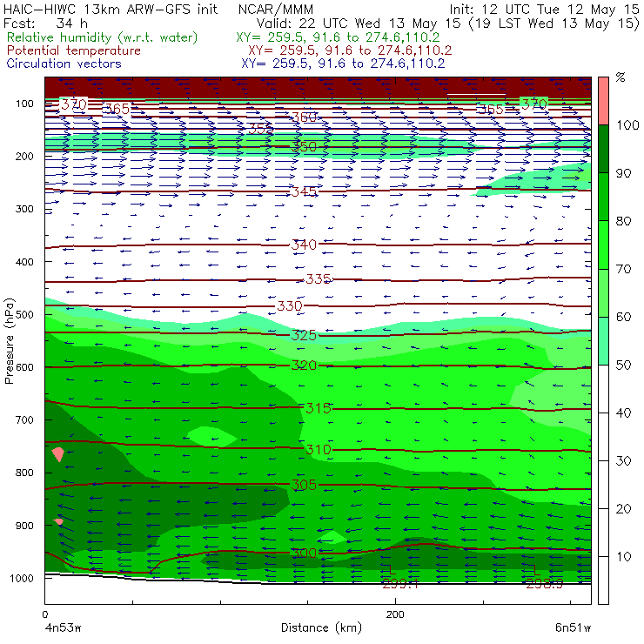Click the 'Fcst: 34 h' text

45,23
